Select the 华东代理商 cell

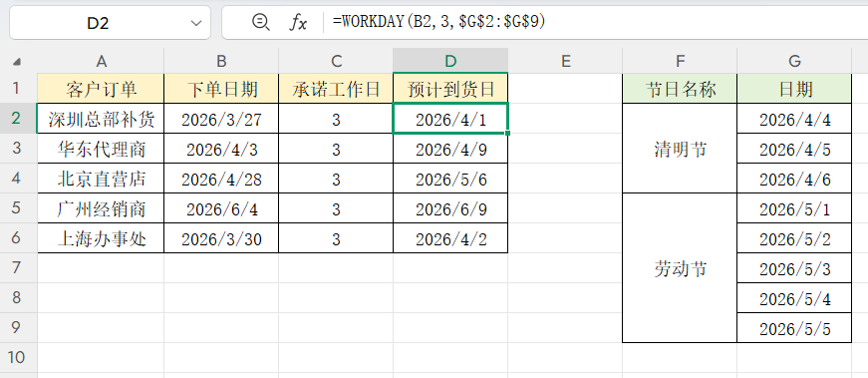[101, 148]
